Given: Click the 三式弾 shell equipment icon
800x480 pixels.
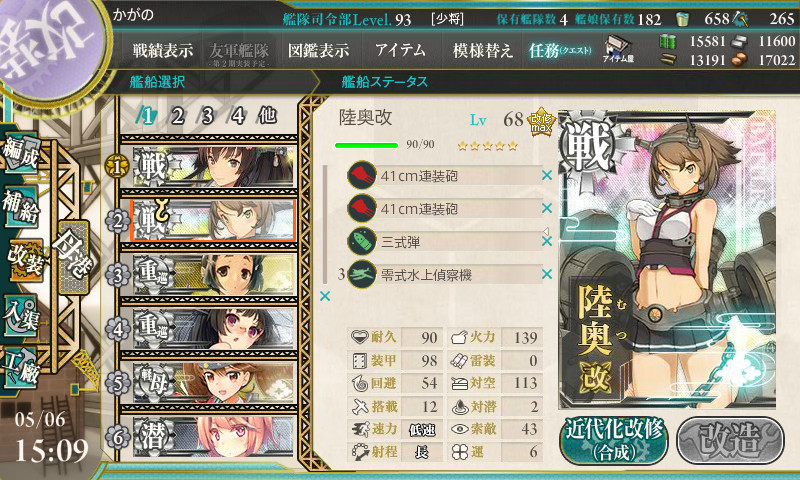Looking at the screenshot, I should click(362, 242).
